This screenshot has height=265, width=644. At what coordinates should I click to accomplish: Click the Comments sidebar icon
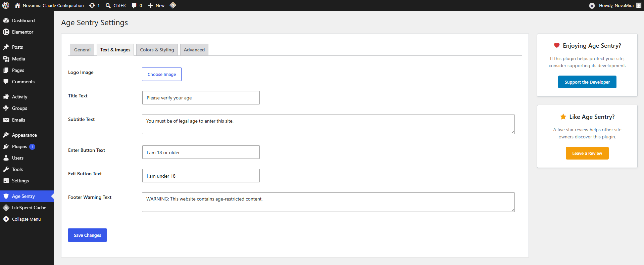pos(6,82)
